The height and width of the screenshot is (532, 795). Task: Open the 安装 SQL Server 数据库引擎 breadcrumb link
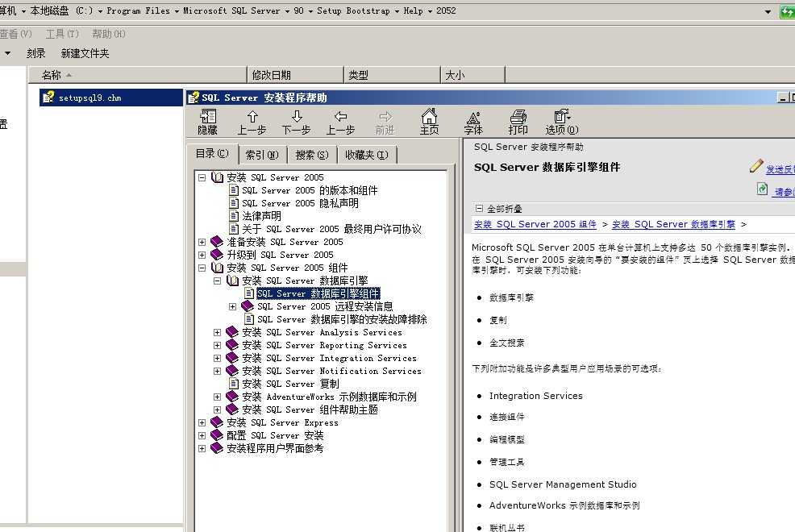pyautogui.click(x=673, y=224)
